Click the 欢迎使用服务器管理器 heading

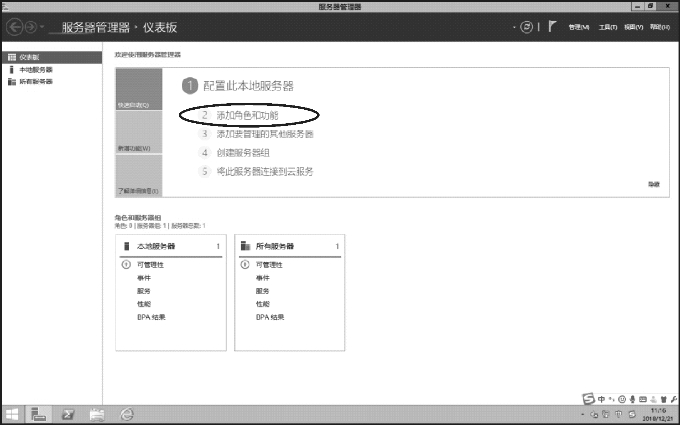click(x=147, y=55)
